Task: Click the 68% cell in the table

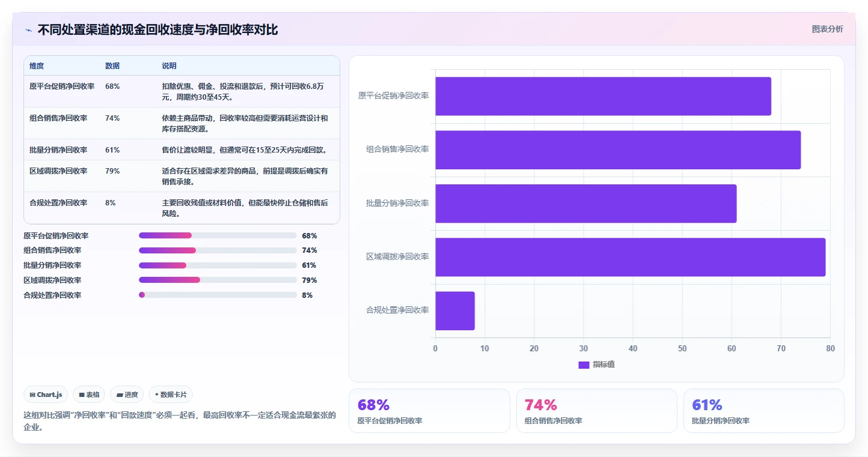Action: [x=112, y=86]
